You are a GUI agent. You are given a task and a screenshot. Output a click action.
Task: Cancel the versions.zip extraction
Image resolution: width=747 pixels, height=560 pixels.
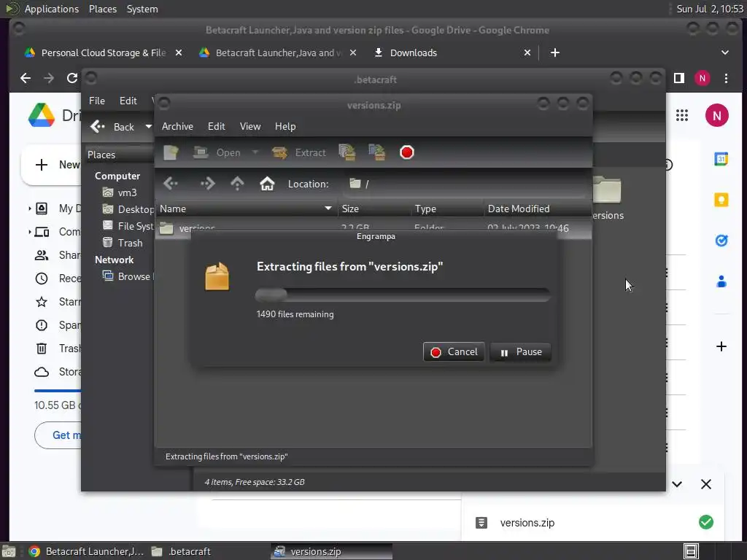(x=454, y=352)
